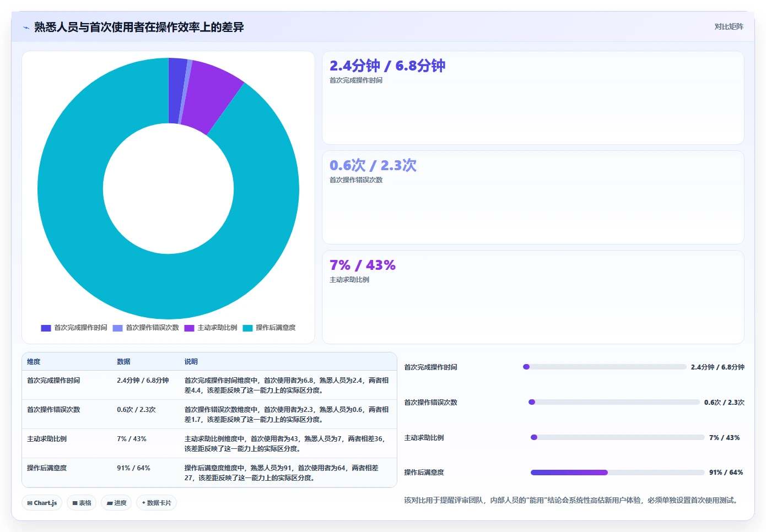Click the 主动求助比例 progress bar

click(618, 437)
